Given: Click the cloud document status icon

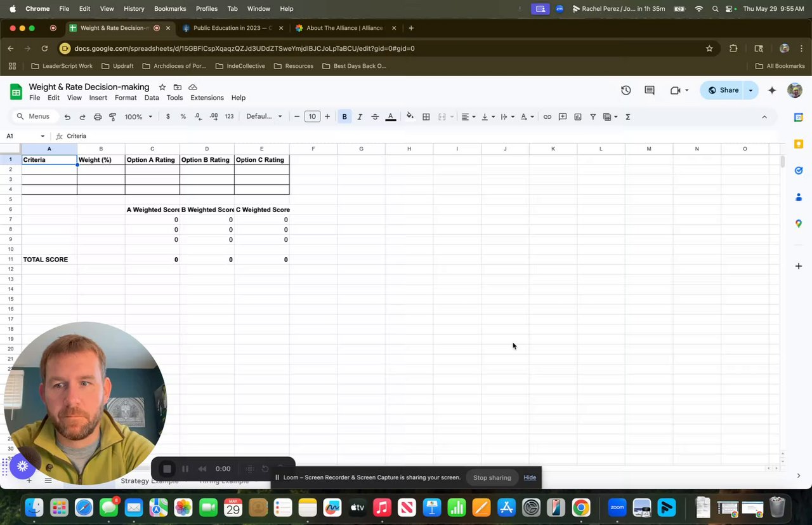Looking at the screenshot, I should [193, 87].
